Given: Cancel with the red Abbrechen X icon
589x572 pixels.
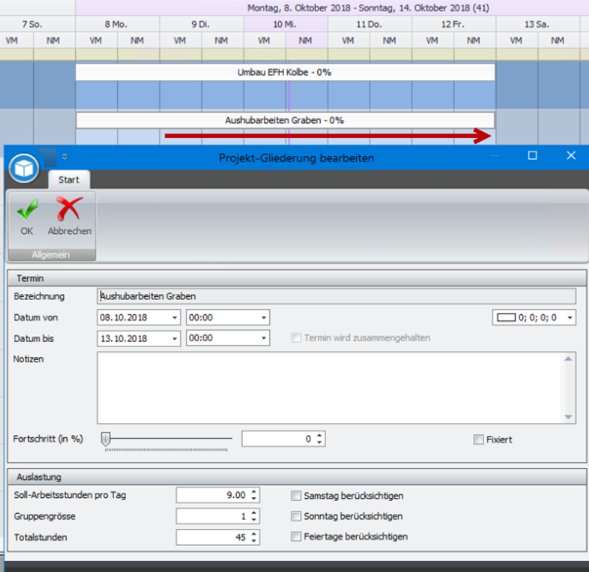Looking at the screenshot, I should tap(69, 217).
